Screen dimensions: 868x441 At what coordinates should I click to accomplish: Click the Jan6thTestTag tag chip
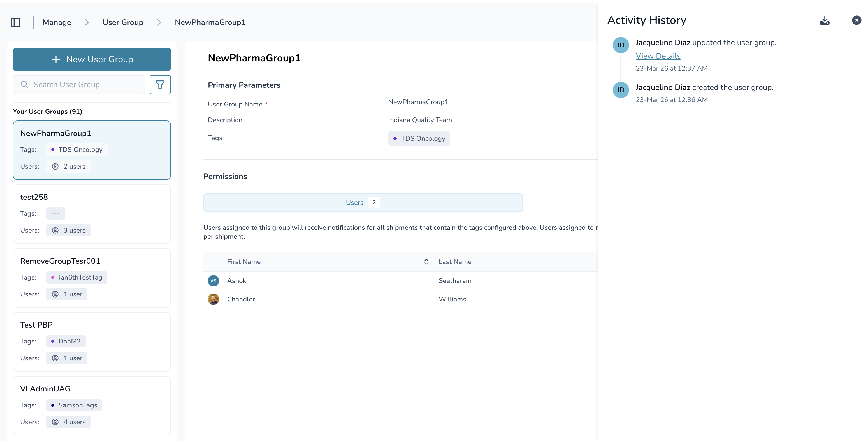click(76, 277)
